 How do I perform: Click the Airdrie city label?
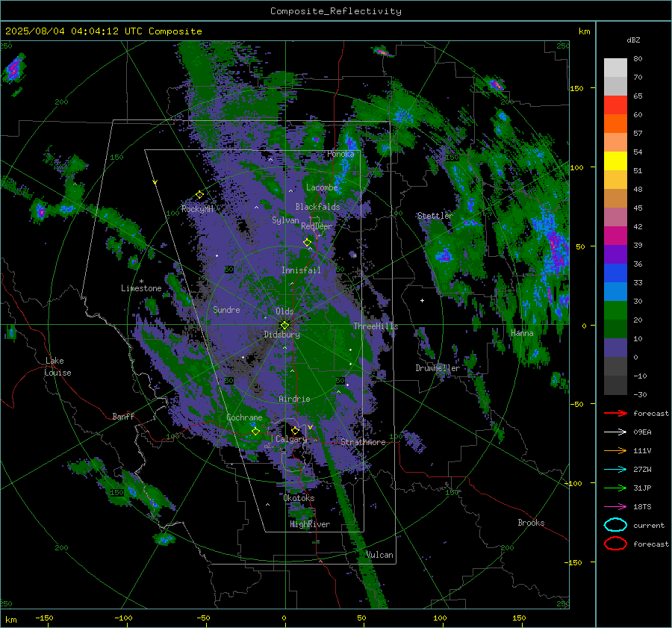(x=294, y=399)
